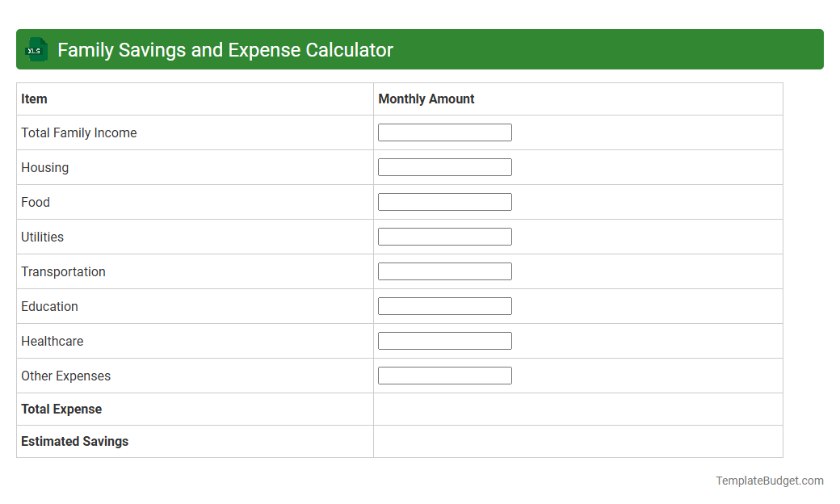This screenshot has height=504, width=840.
Task: Click the Food item label
Action: click(36, 202)
